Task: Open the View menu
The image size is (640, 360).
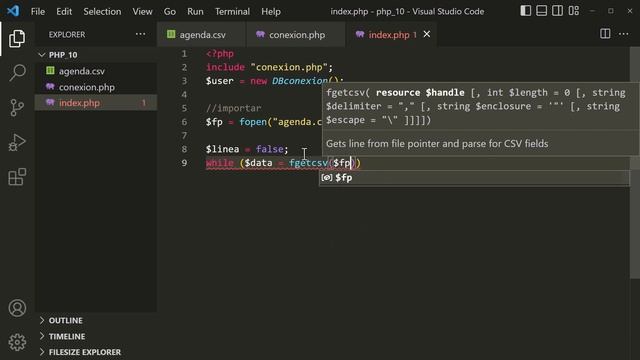Action: click(x=142, y=11)
